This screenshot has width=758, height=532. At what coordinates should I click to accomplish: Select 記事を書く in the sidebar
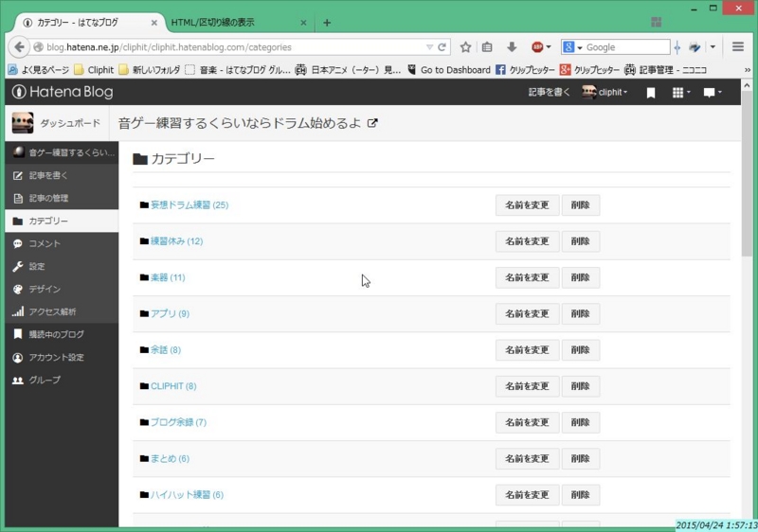62,175
